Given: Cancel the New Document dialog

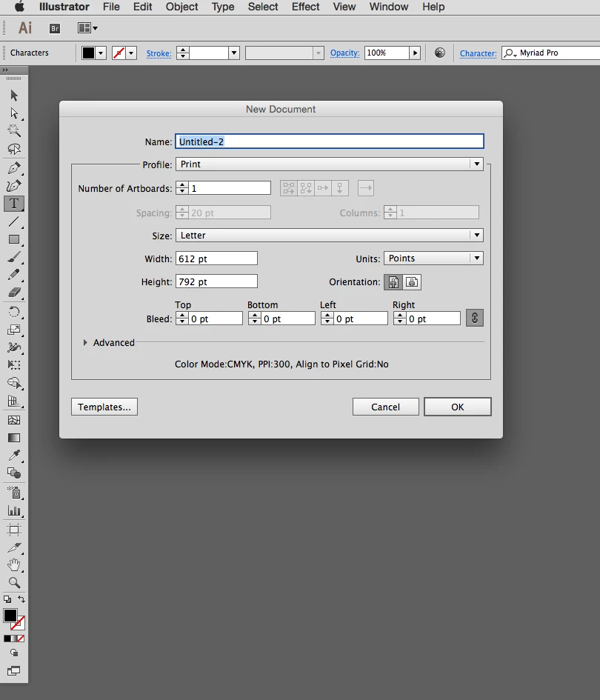Looking at the screenshot, I should (x=386, y=407).
